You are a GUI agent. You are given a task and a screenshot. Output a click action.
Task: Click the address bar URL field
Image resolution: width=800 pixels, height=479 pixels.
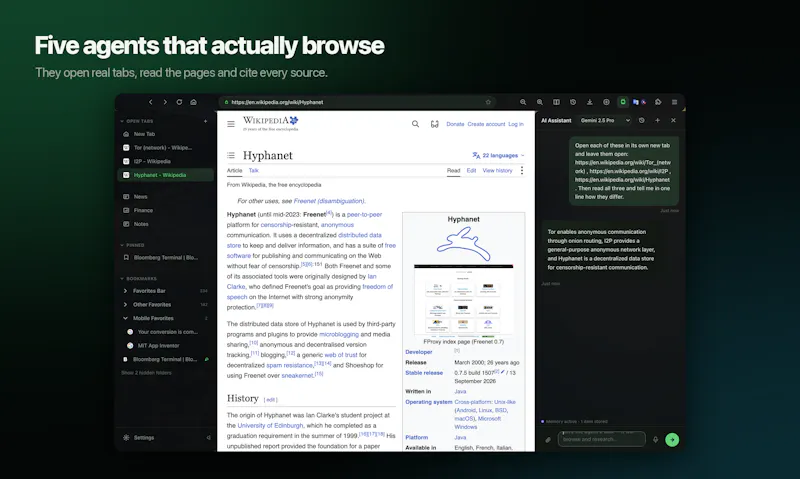(x=357, y=102)
